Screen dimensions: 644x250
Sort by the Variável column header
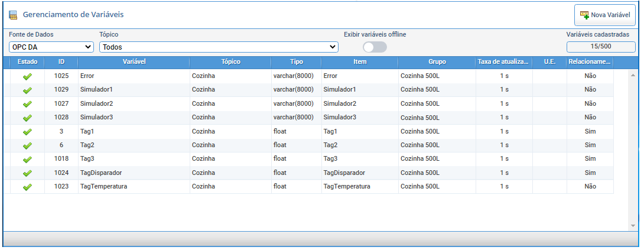pyautogui.click(x=134, y=62)
